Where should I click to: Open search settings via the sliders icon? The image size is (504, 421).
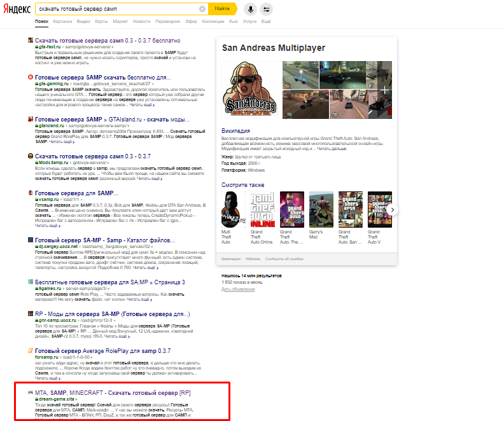[267, 9]
